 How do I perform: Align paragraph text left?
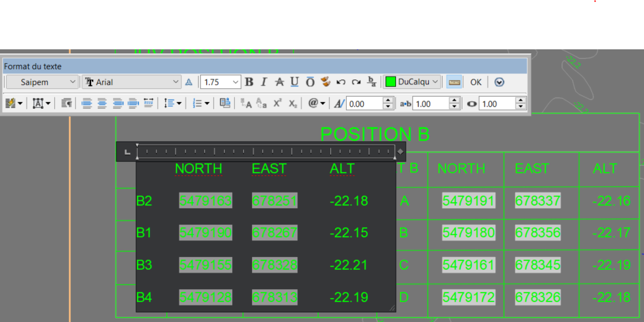(x=86, y=103)
